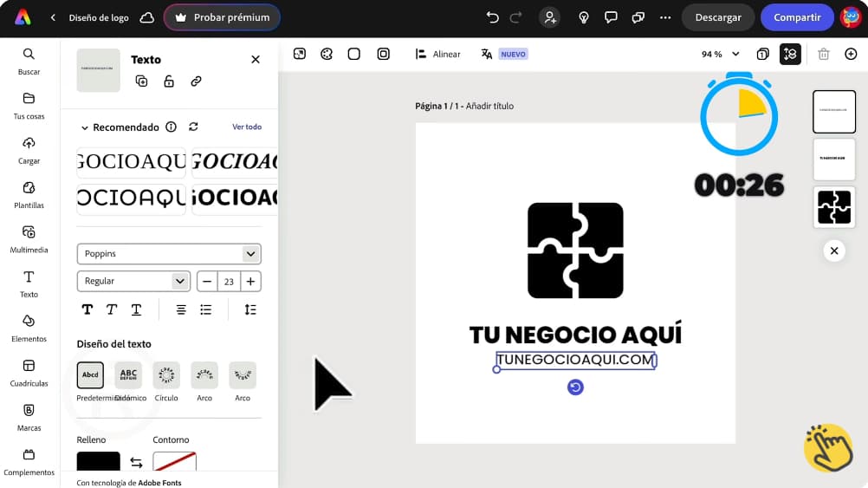Image resolution: width=868 pixels, height=488 pixels.
Task: Open the Contorno outline color swatch
Action: [174, 461]
